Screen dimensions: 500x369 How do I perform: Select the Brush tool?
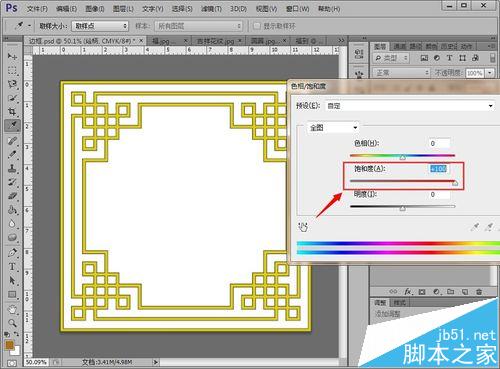tap(12, 154)
